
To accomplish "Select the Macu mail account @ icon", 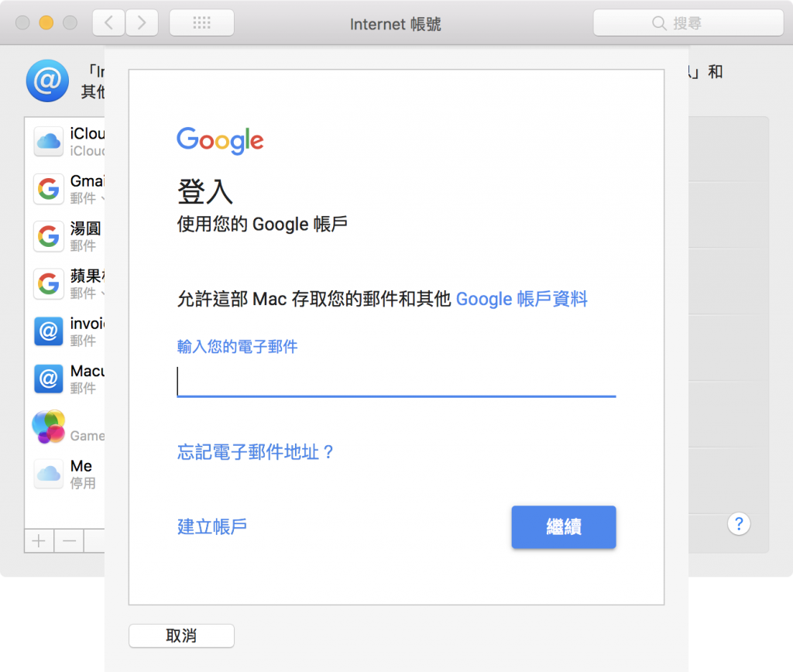I will 49,379.
